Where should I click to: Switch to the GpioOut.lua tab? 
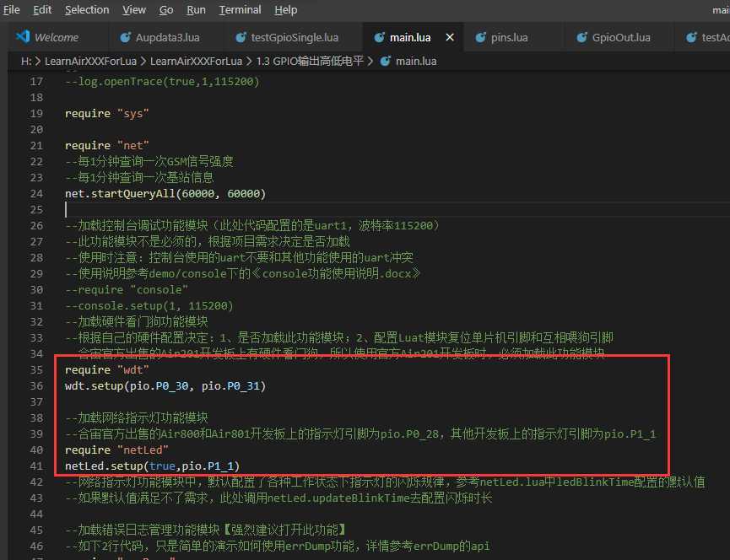click(621, 37)
